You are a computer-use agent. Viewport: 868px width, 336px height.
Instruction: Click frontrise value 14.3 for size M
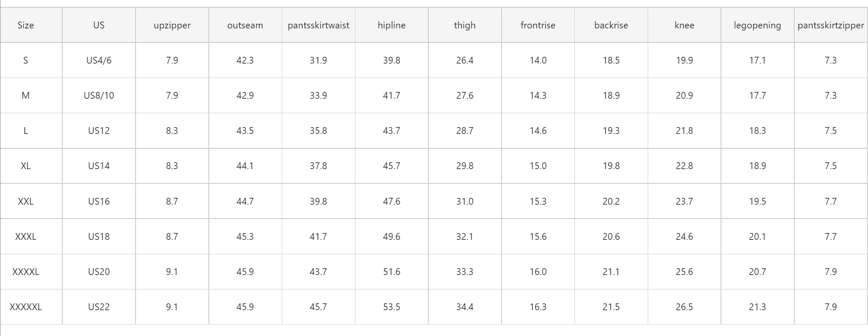538,95
